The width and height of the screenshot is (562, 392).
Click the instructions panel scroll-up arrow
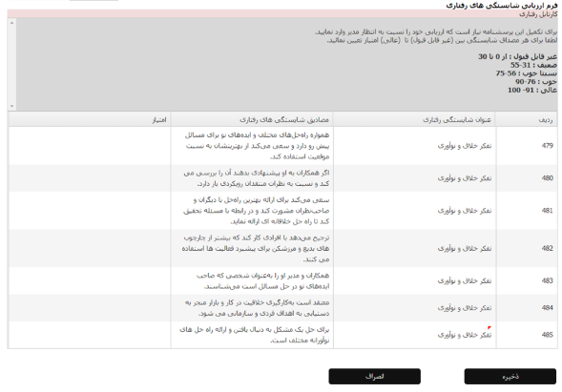click(x=11, y=23)
